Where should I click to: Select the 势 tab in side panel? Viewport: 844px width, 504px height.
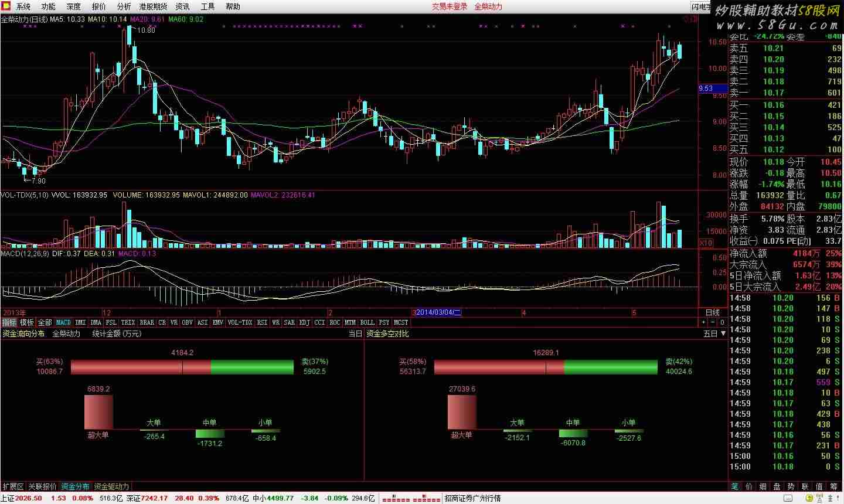click(x=791, y=486)
